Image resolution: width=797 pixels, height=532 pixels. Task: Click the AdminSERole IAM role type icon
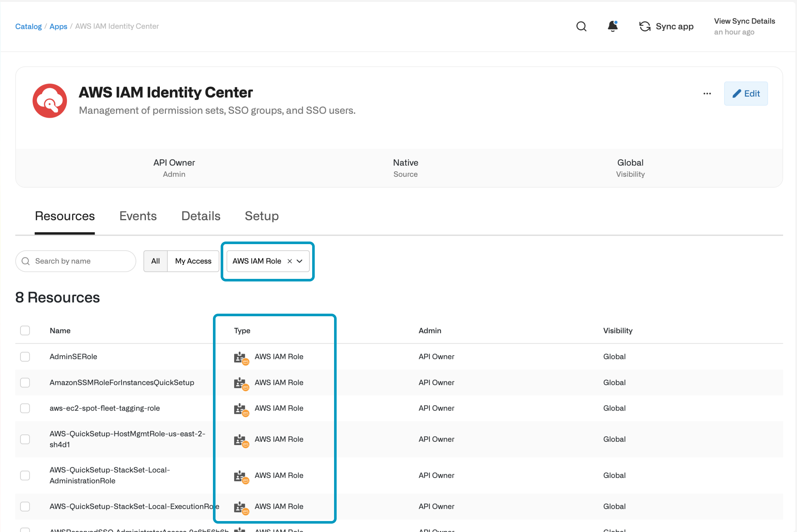point(241,357)
